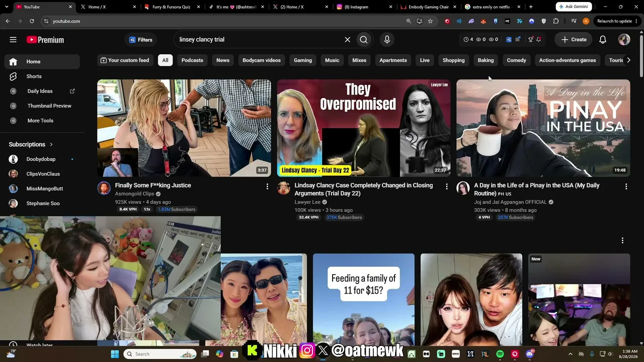Open the Shorts shelf three-dot menu
The width and height of the screenshot is (644, 362).
[x=622, y=240]
